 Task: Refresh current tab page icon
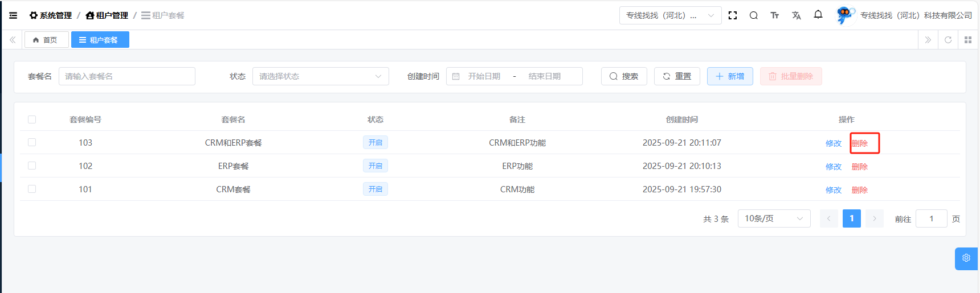pyautogui.click(x=948, y=40)
